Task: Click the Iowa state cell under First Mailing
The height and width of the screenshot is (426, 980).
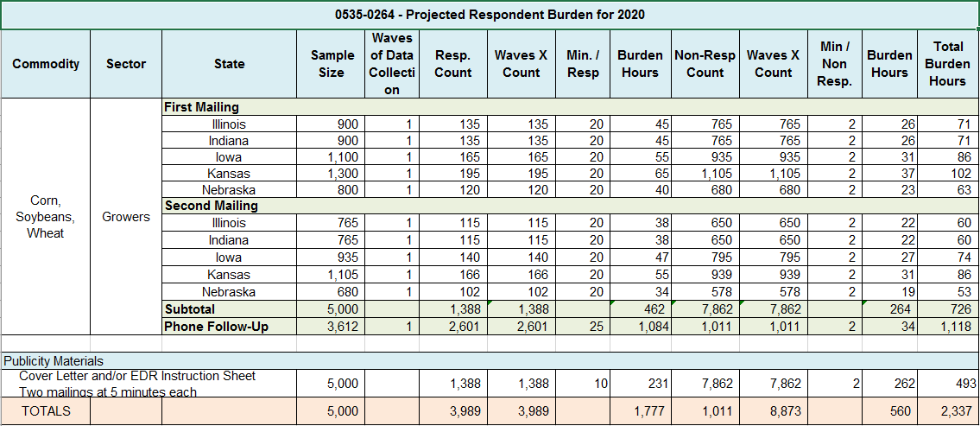Action: [229, 157]
